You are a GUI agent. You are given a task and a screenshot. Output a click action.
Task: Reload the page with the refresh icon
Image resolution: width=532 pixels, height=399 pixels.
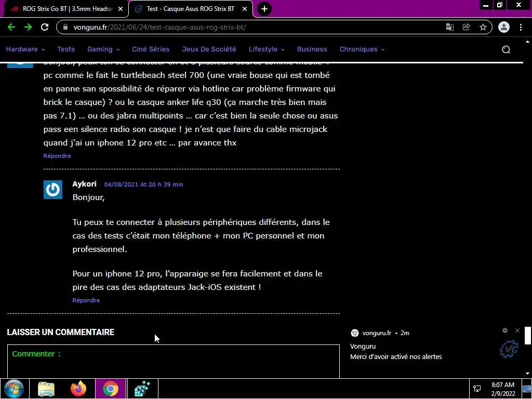coord(45,27)
